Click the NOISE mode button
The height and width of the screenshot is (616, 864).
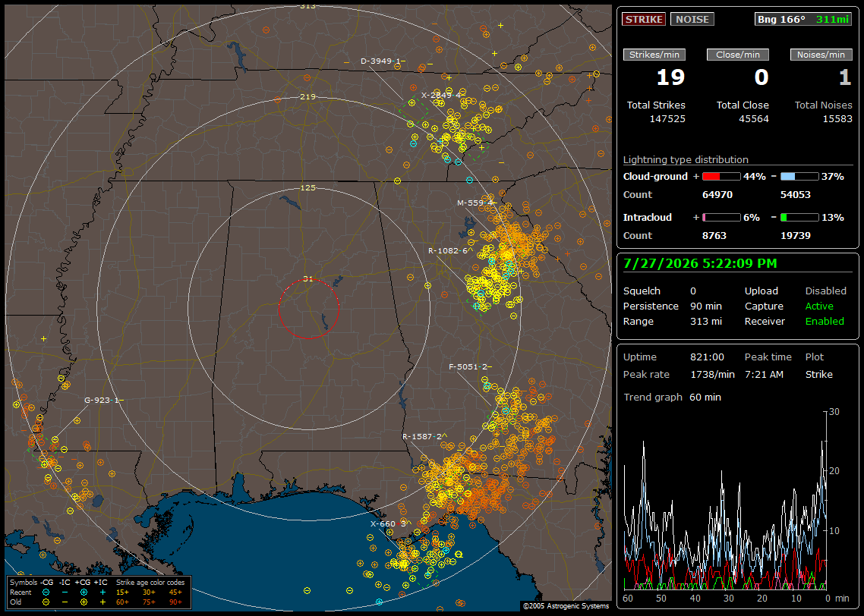(692, 19)
